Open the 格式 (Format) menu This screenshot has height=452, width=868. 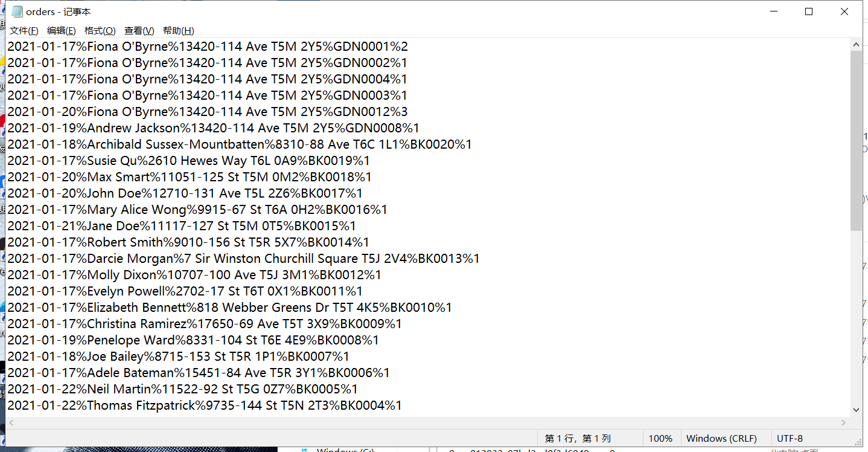coord(100,30)
